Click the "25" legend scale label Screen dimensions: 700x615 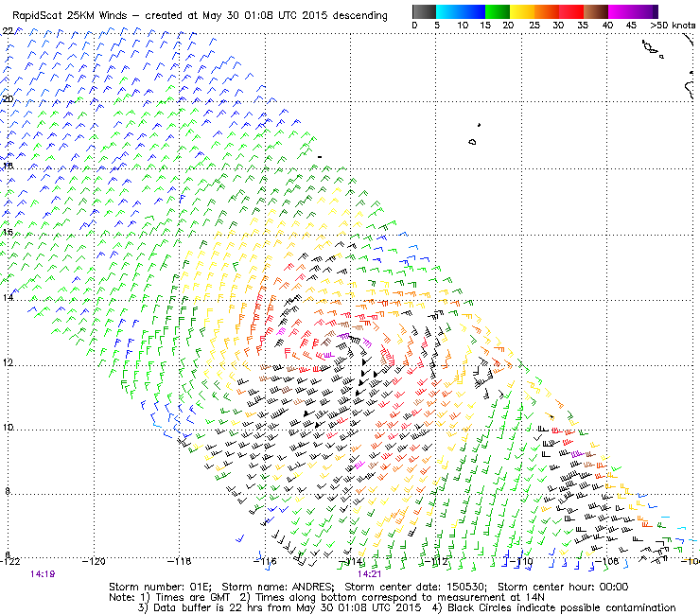click(534, 26)
